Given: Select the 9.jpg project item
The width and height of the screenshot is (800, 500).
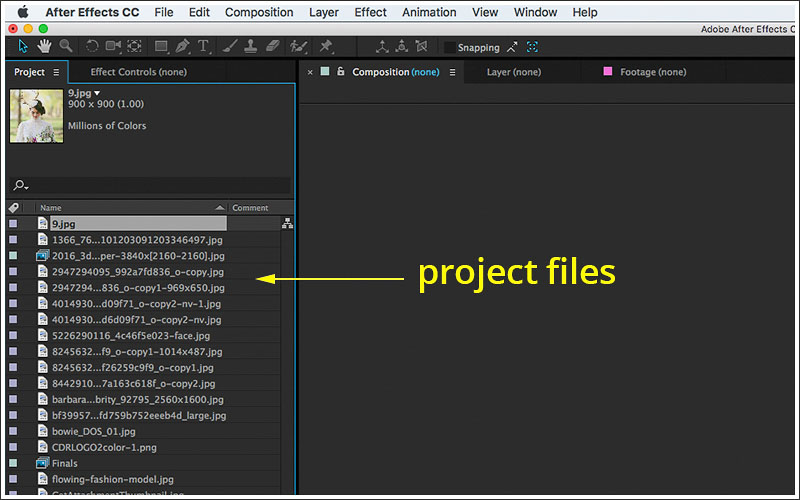Looking at the screenshot, I should (x=138, y=223).
